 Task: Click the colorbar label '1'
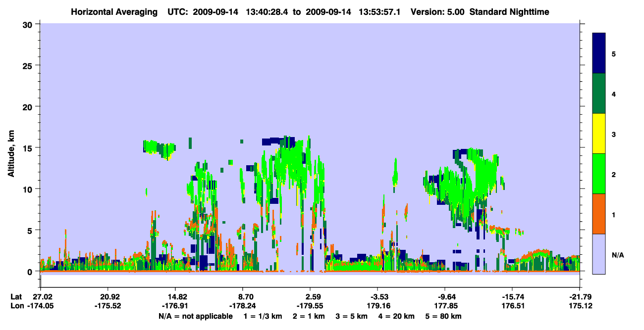point(614,214)
